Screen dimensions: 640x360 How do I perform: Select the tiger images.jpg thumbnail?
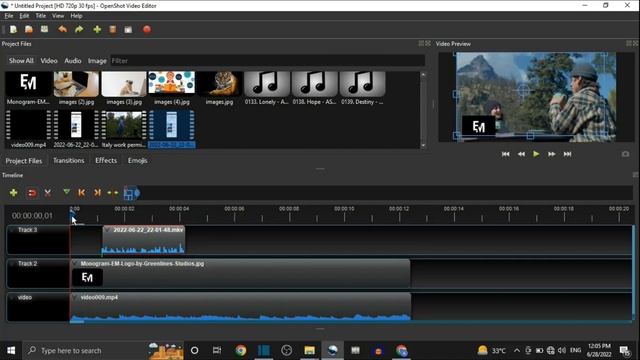tap(220, 84)
